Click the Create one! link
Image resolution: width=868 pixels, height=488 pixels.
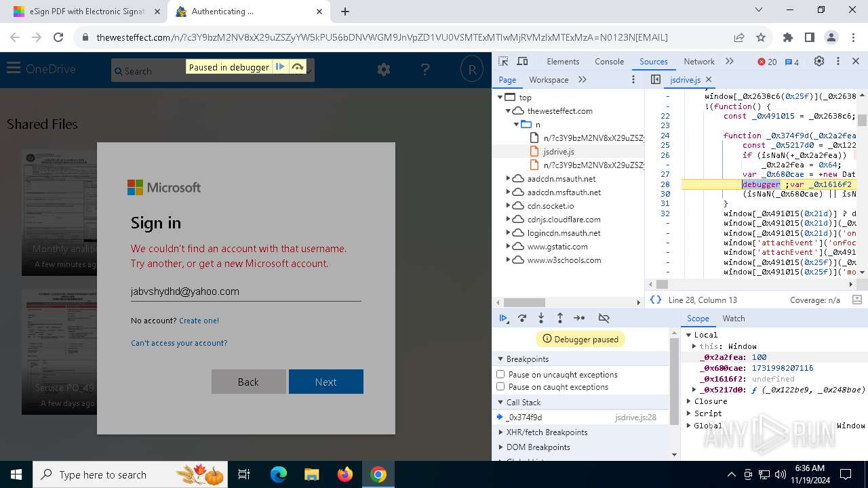pyautogui.click(x=199, y=321)
